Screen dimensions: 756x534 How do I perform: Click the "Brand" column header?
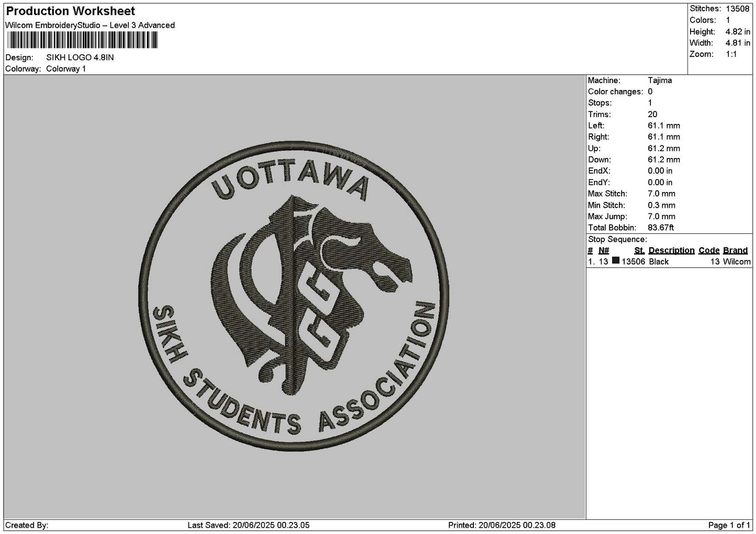point(736,251)
